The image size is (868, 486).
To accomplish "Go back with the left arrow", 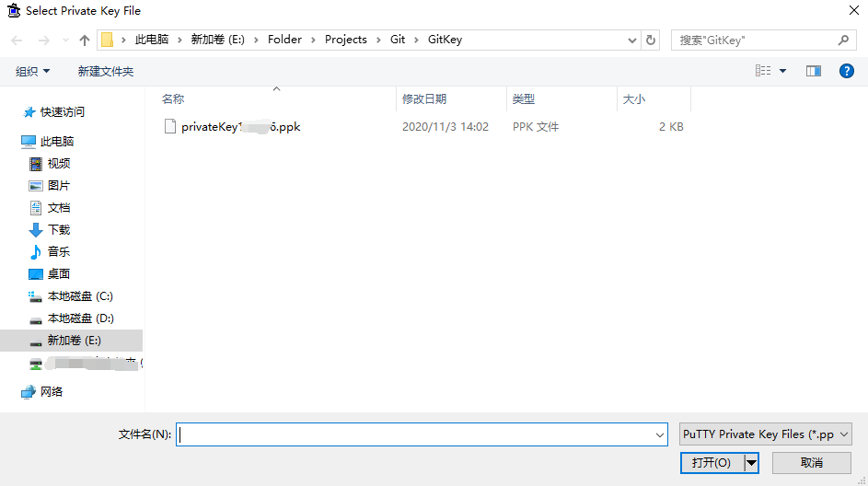I will [x=17, y=40].
